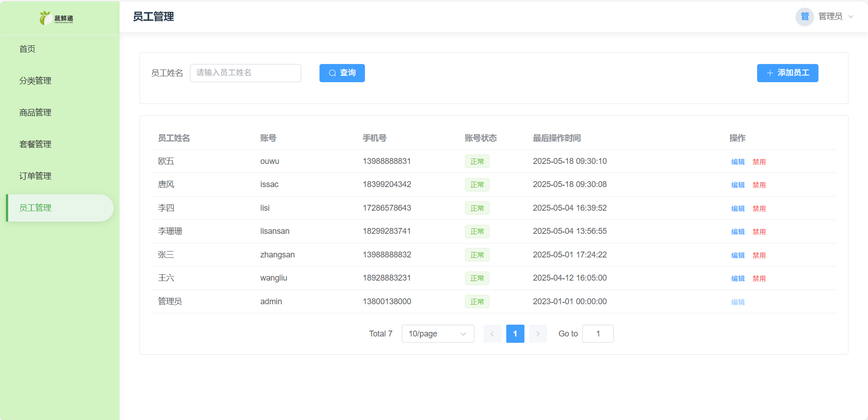Click 禁用 for employee 王六
Viewport: 868px width, 420px height.
click(759, 278)
